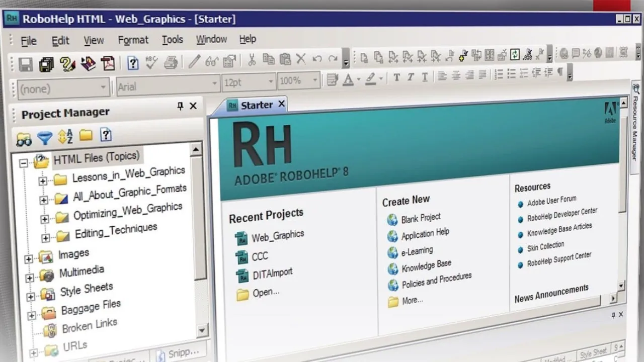Open the File menu
Image resolution: width=644 pixels, height=362 pixels.
coord(28,41)
